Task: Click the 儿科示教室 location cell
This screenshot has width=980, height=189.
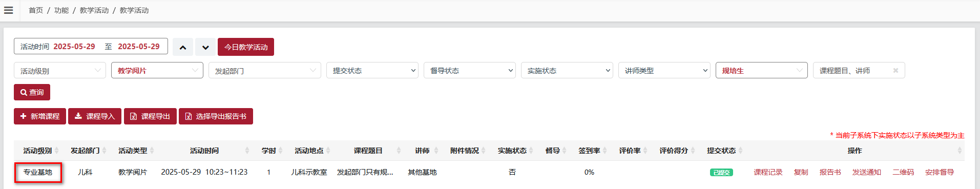Action: click(309, 172)
